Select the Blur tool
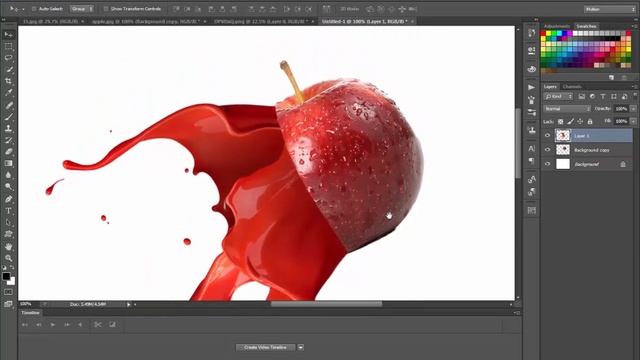Viewport: 640px width, 360px height. point(8,175)
